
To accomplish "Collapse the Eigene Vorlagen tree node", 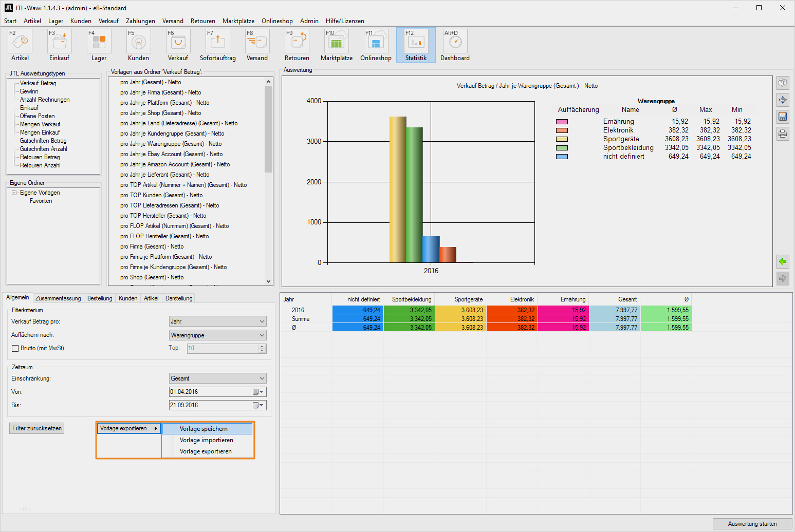I will point(14,193).
